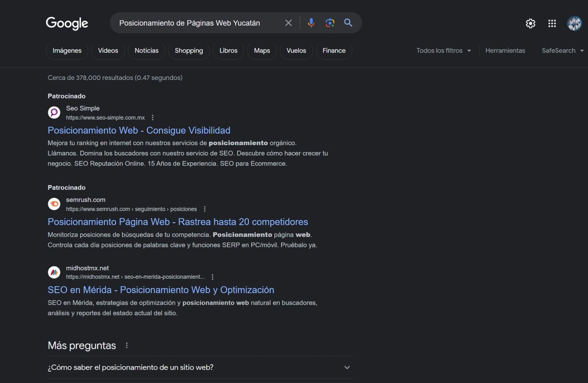588x383 pixels.
Task: Click the semrush.com favicon
Action: pos(54,204)
